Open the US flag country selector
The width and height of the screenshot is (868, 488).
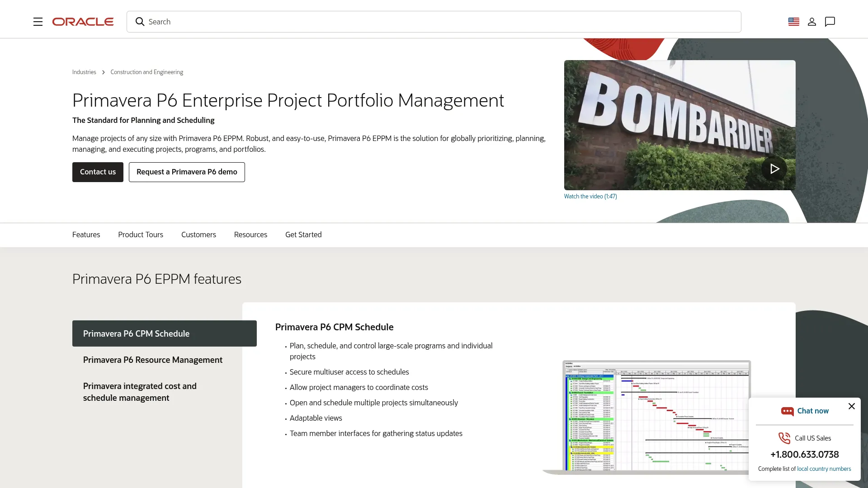[x=794, y=22]
